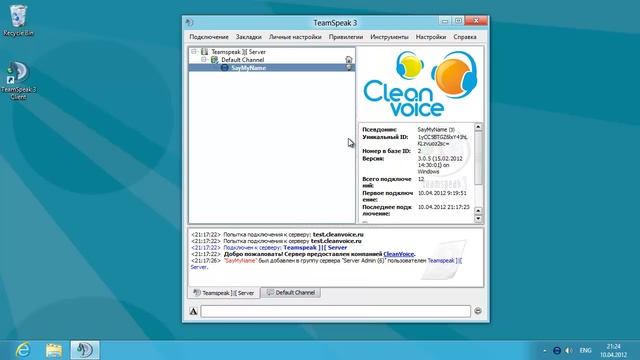Click info panel scrollbar down arrow
640x360 pixels.
[x=478, y=219]
